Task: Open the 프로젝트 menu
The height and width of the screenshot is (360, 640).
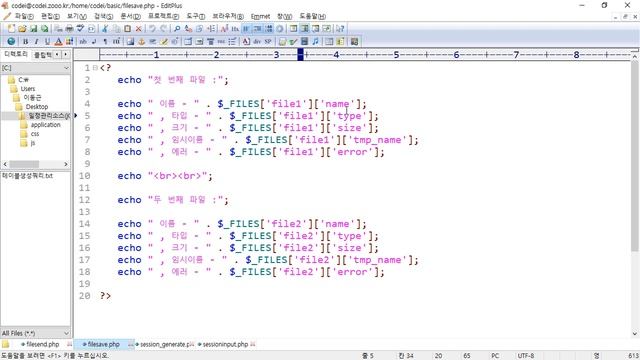Action: [163, 16]
